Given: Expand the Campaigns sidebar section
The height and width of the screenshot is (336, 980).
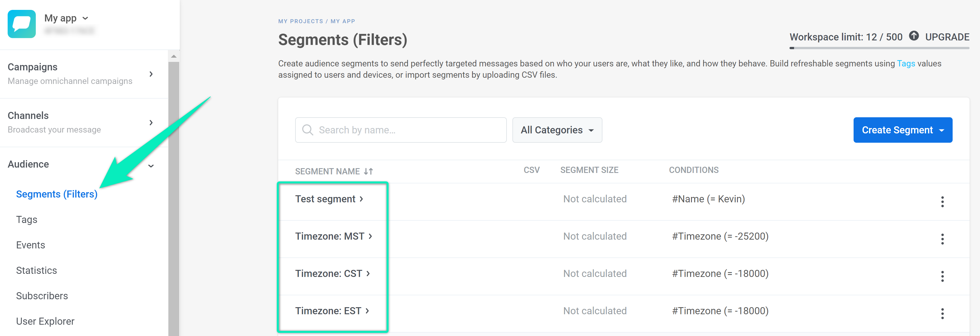Looking at the screenshot, I should pyautogui.click(x=151, y=74).
